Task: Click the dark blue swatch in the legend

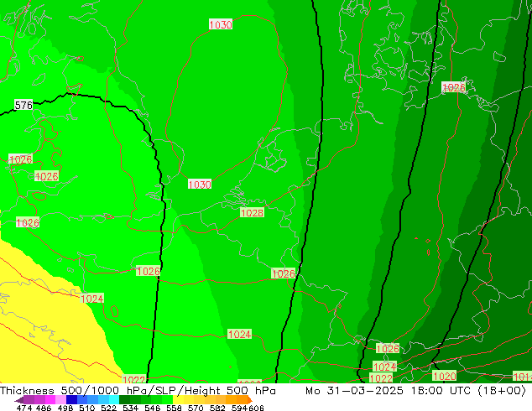Action: point(70,399)
